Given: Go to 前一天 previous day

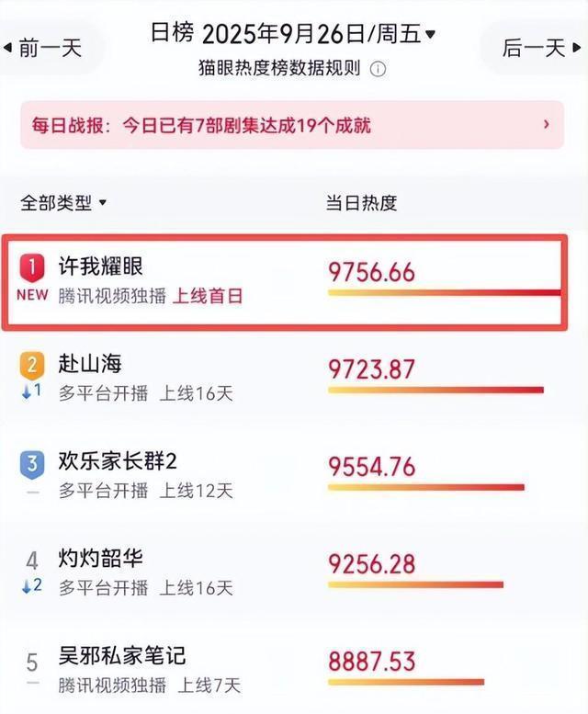Looking at the screenshot, I should (x=43, y=49).
